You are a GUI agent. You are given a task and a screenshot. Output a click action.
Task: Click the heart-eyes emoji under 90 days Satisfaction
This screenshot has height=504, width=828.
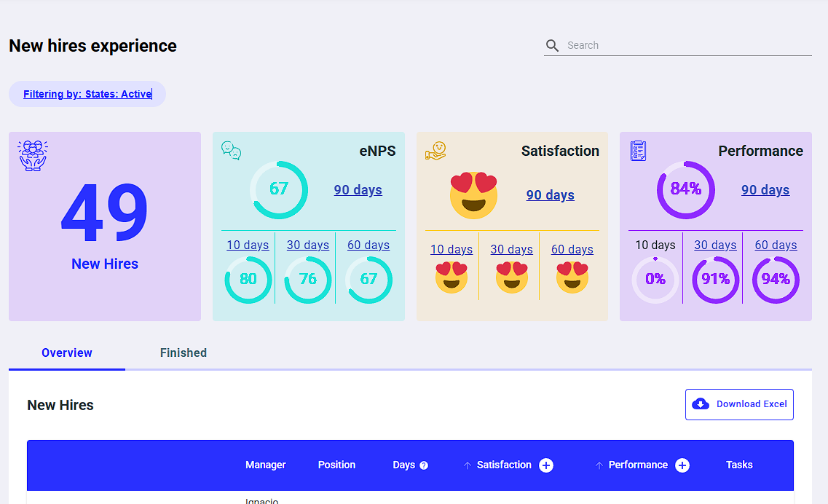click(473, 195)
